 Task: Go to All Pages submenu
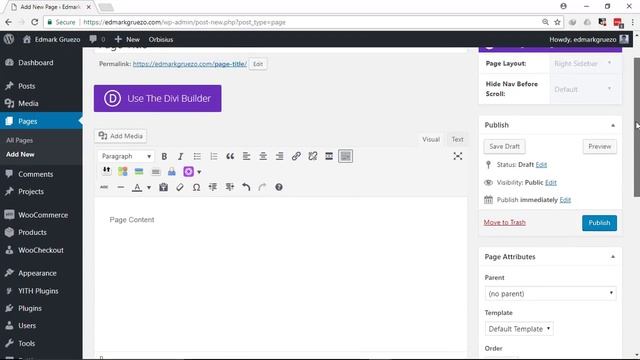[20, 140]
